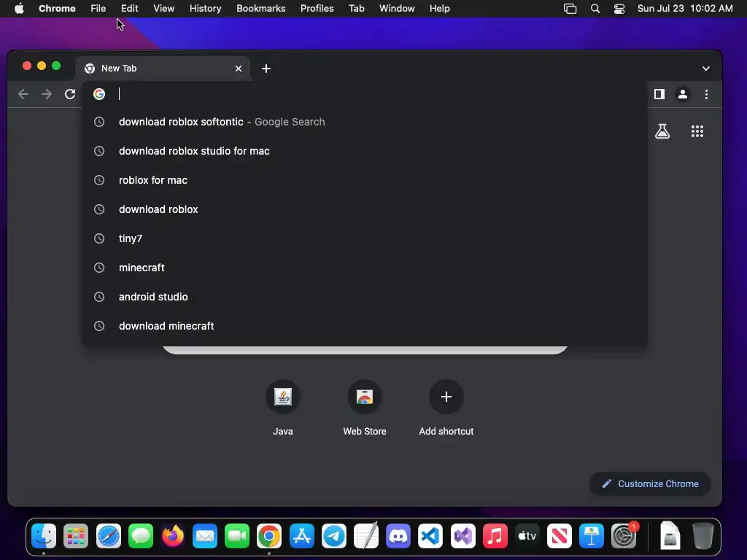Select 'download roblox studio for mac' suggestion
Viewport: 747px width, 560px height.
tap(365, 151)
